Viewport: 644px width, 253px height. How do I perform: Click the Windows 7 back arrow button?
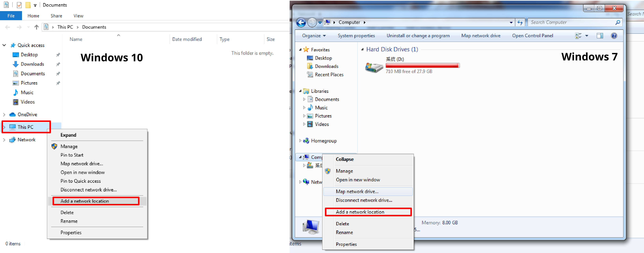[x=301, y=23]
